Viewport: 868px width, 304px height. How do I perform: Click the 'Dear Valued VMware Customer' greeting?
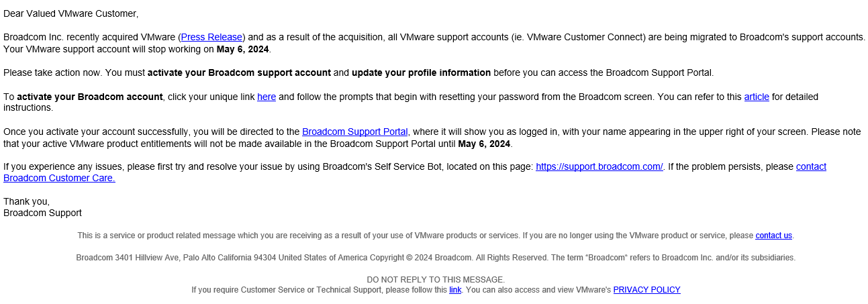pyautogui.click(x=70, y=13)
